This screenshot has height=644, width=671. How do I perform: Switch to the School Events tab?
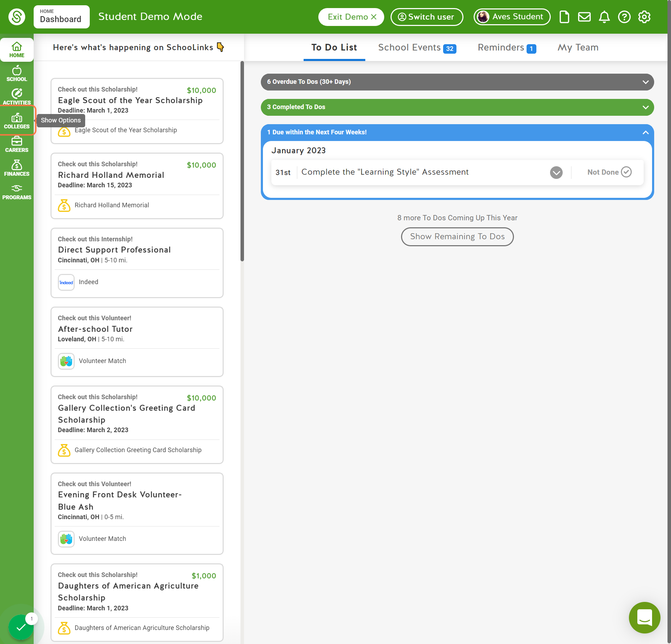pos(417,47)
